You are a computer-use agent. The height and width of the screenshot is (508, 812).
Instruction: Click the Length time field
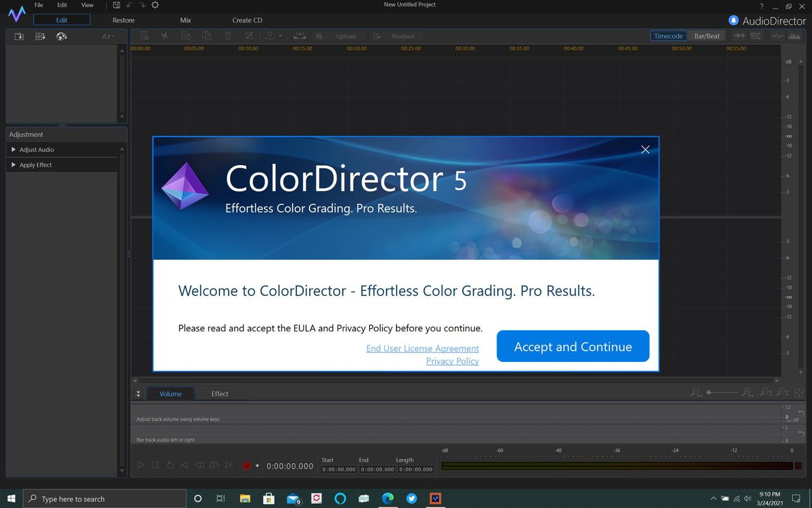click(x=416, y=469)
